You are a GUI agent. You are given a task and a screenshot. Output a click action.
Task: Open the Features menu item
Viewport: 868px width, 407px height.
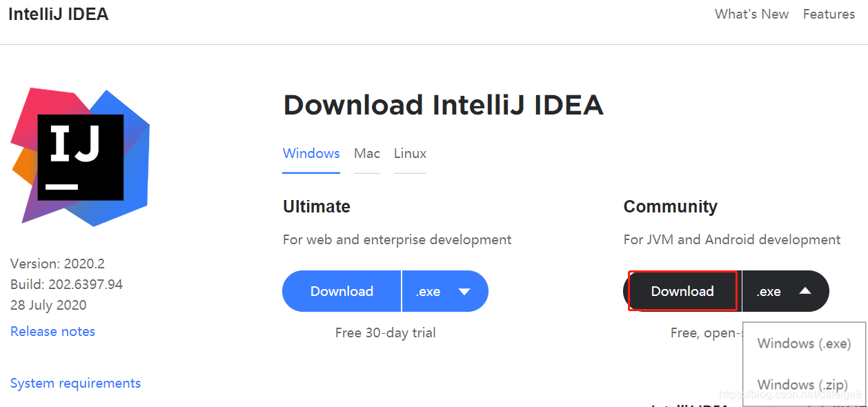(x=828, y=14)
